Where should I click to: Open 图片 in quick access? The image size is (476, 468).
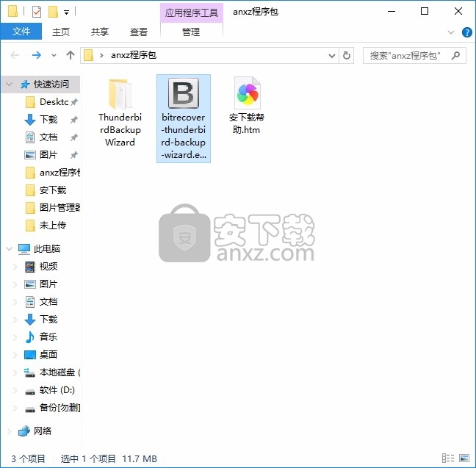click(x=48, y=154)
